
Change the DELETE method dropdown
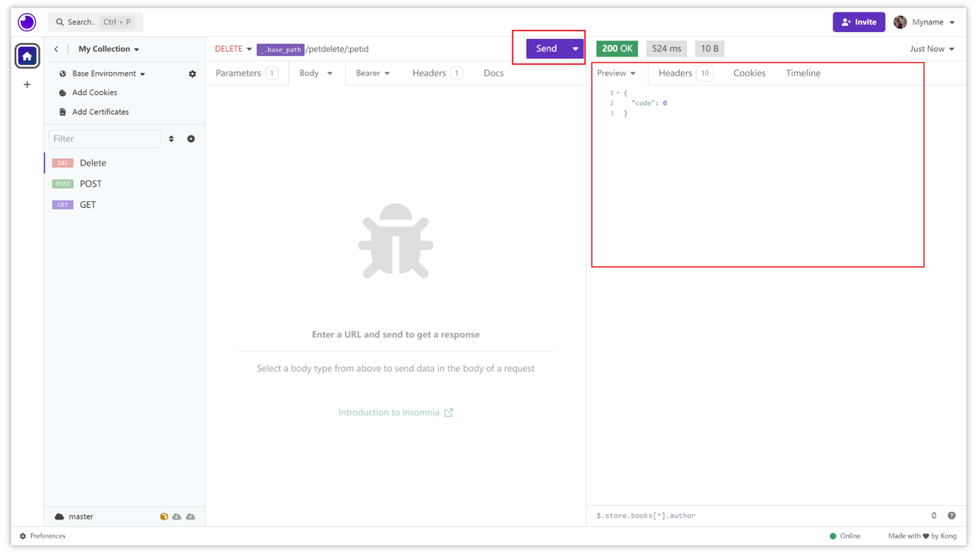233,49
